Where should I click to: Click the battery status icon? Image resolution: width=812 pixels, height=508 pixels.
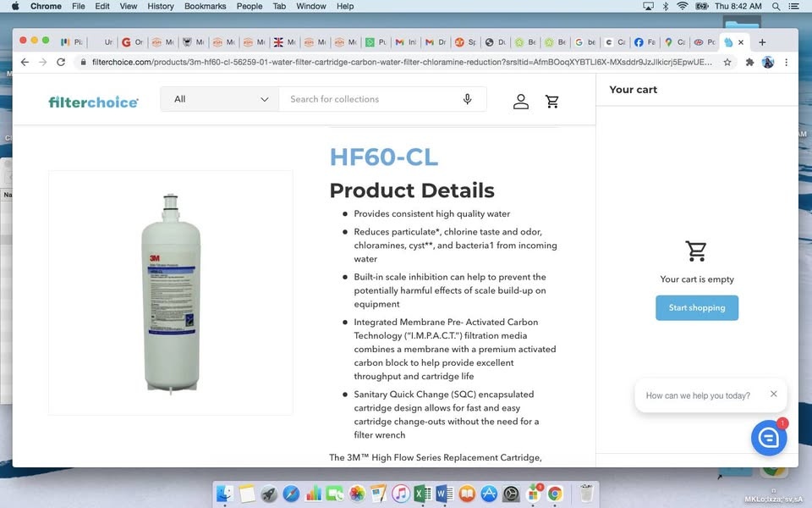tap(702, 6)
